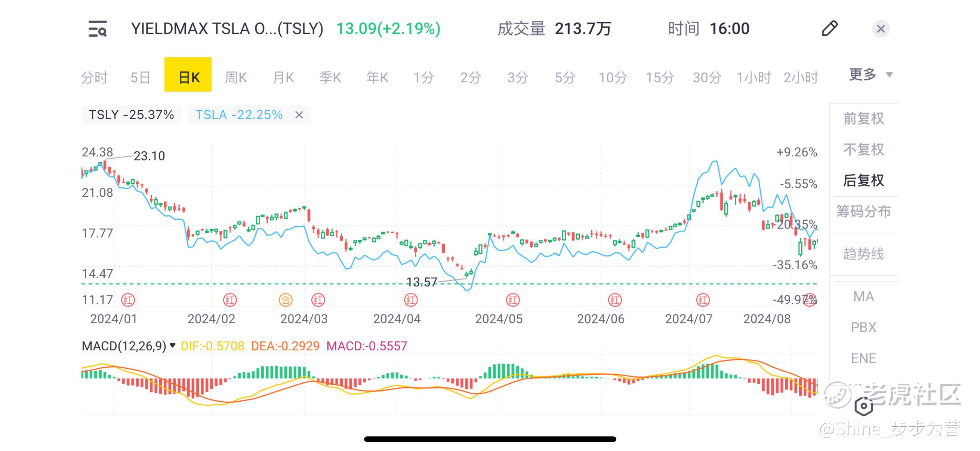Open 筹码分布 chip distribution
The width and height of the screenshot is (980, 451).
pos(863,211)
